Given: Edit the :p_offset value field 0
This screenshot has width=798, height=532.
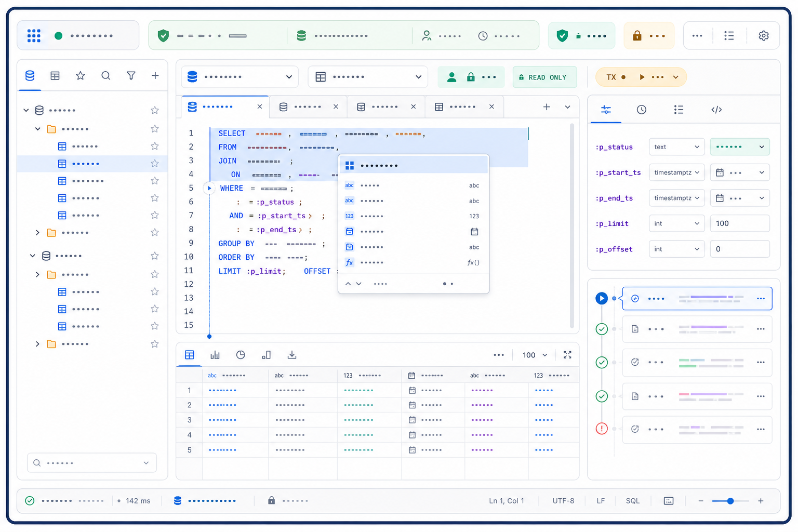Looking at the screenshot, I should click(740, 249).
